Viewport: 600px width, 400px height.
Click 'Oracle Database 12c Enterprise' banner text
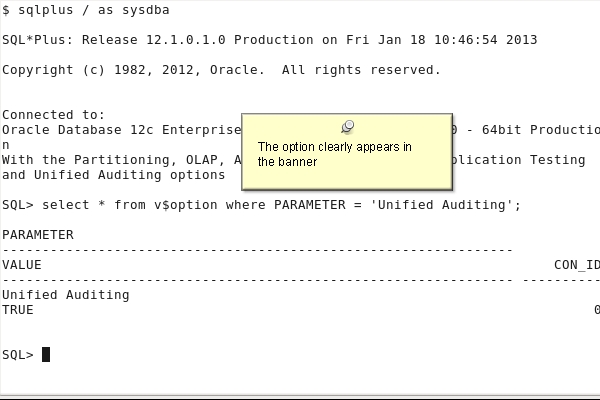120,130
